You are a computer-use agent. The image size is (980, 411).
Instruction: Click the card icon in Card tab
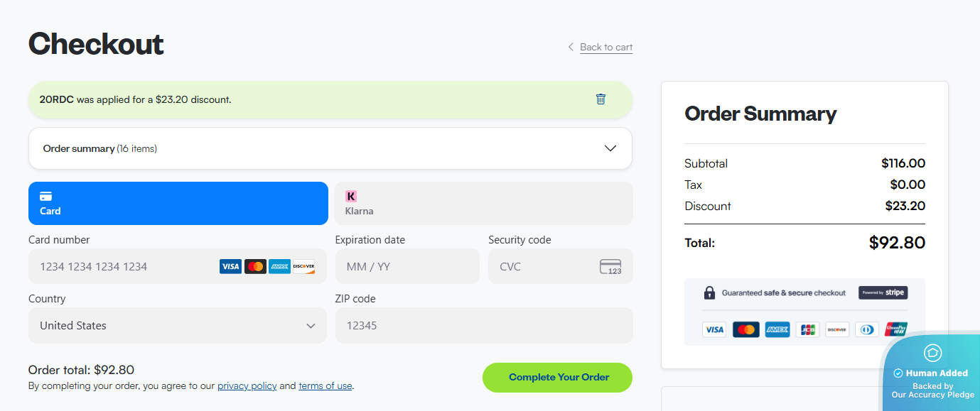tap(45, 196)
